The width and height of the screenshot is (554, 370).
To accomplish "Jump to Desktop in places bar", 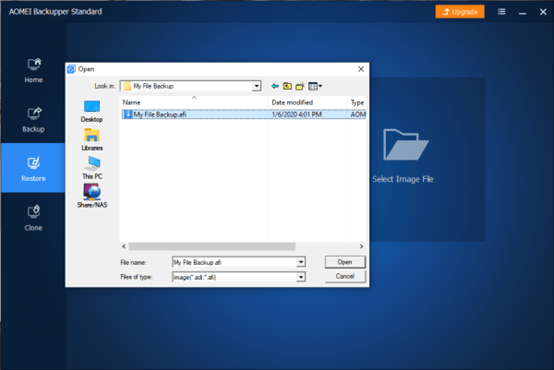I will (92, 111).
